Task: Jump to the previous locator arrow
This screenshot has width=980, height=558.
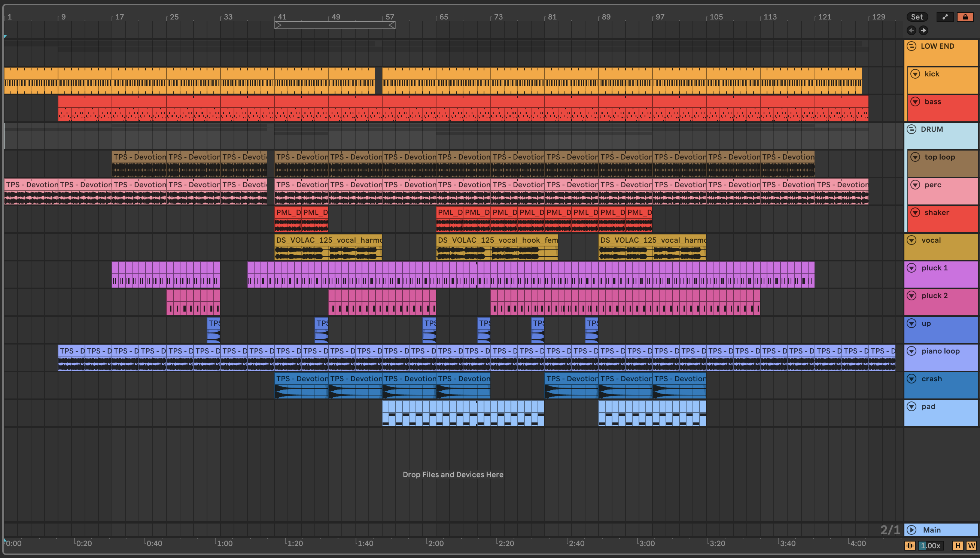Action: pyautogui.click(x=911, y=30)
